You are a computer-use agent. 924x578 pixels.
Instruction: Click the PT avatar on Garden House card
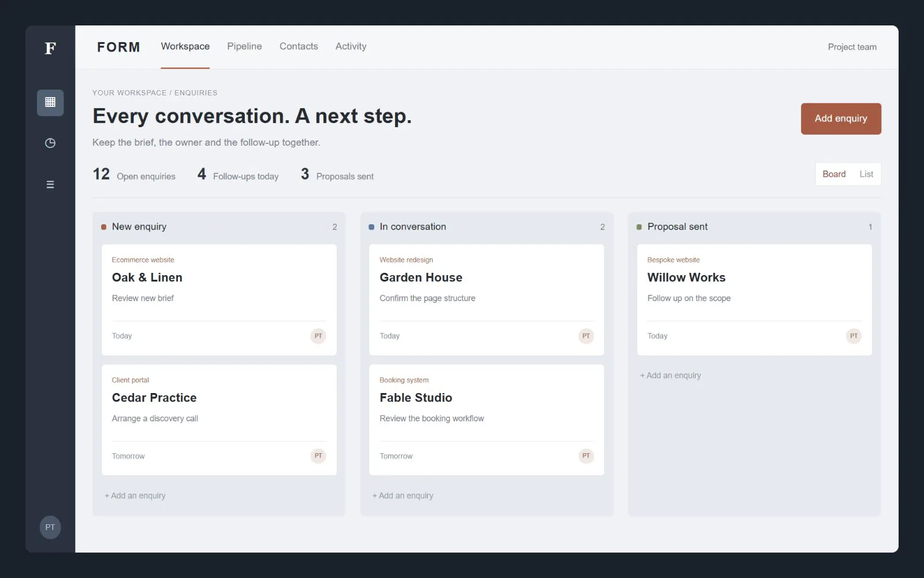coord(586,336)
